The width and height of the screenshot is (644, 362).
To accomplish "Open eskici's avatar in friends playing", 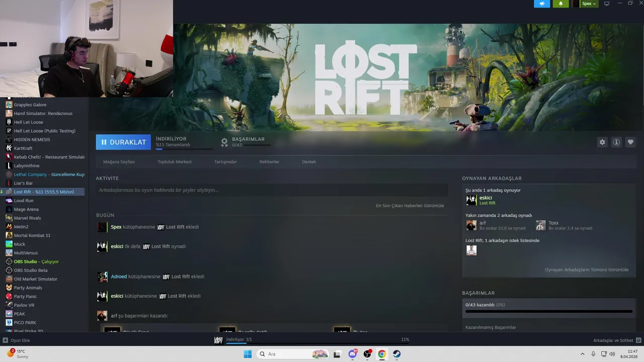I will [x=471, y=200].
